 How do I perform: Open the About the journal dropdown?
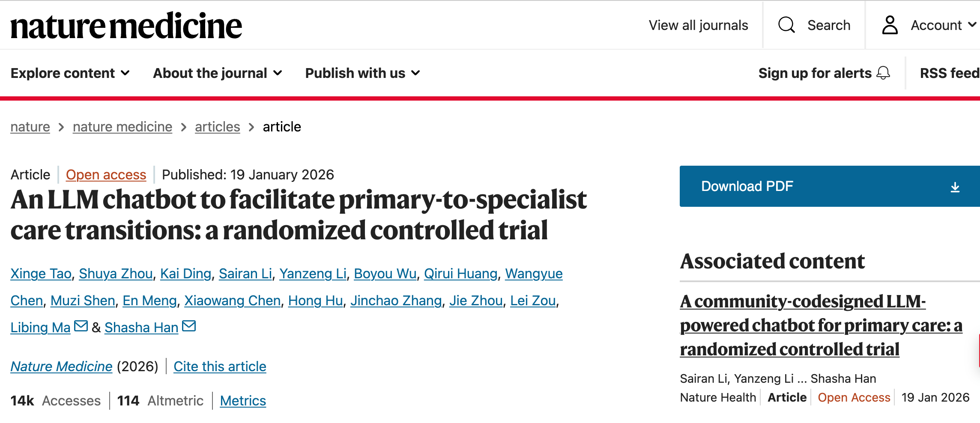[x=218, y=73]
